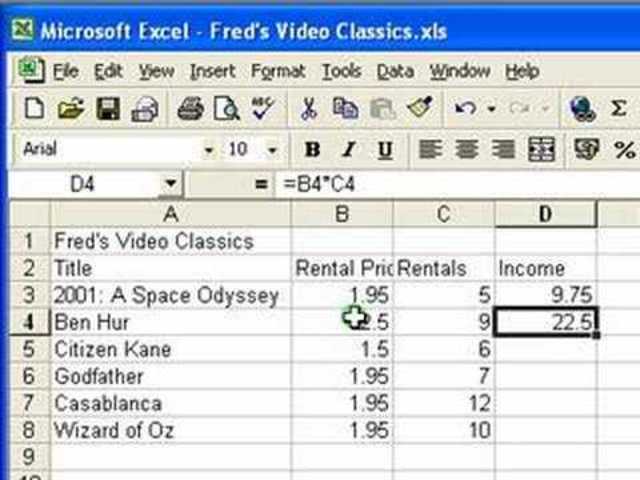Click the AutoSum sigma icon
Viewport: 640px width, 480px height.
619,109
